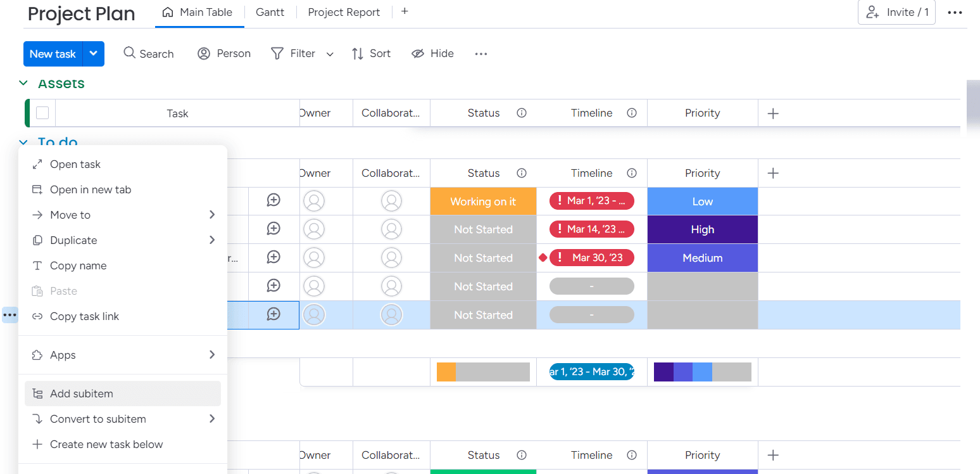Open the Duplicate submenu

[x=123, y=240]
